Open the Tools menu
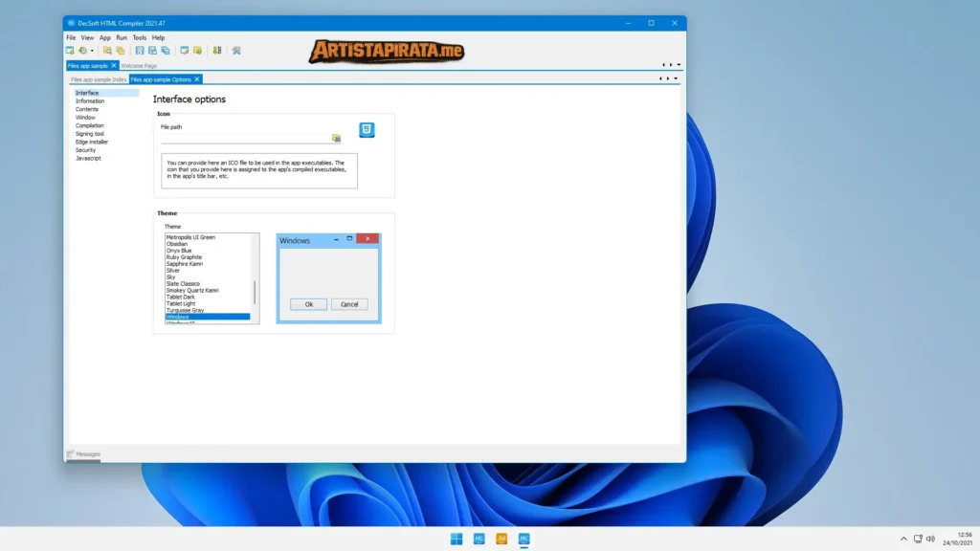980x551 pixels. click(140, 37)
